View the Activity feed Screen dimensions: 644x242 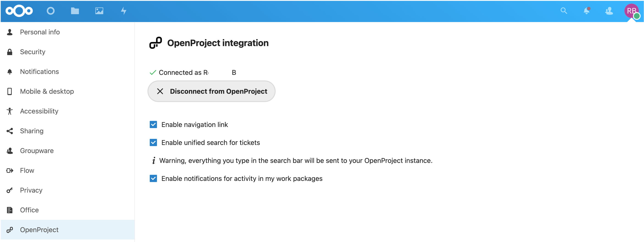[123, 11]
